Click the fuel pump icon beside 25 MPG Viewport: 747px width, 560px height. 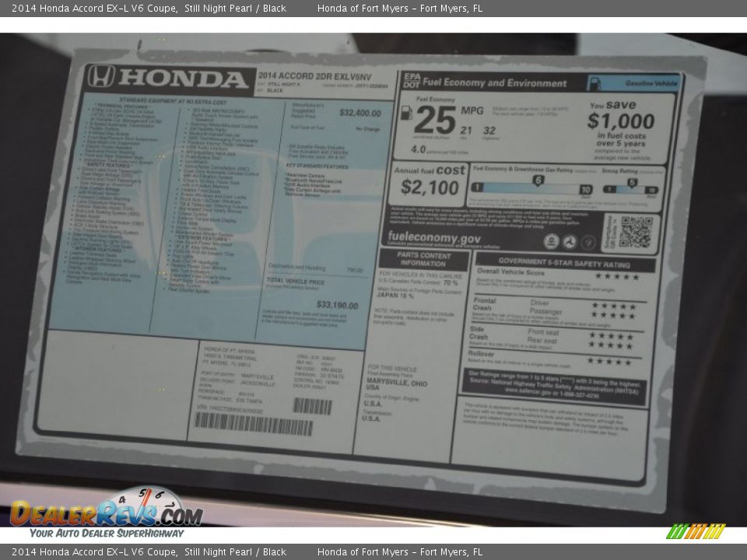(406, 114)
